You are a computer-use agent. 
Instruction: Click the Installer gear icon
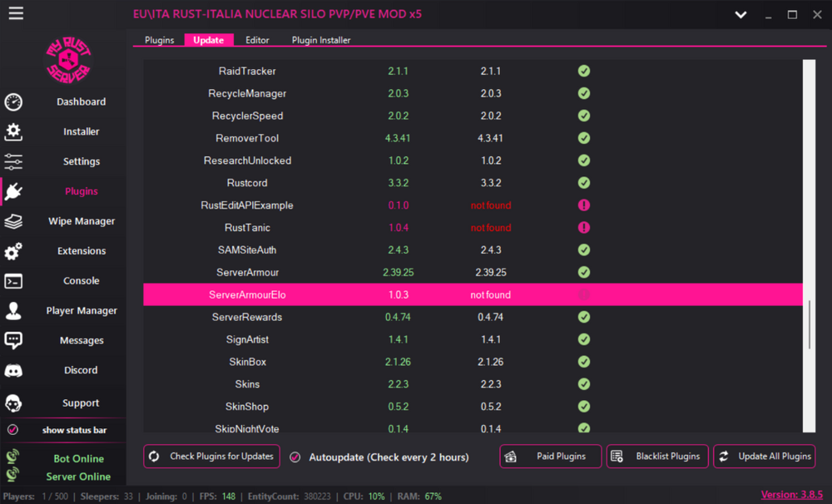13,132
